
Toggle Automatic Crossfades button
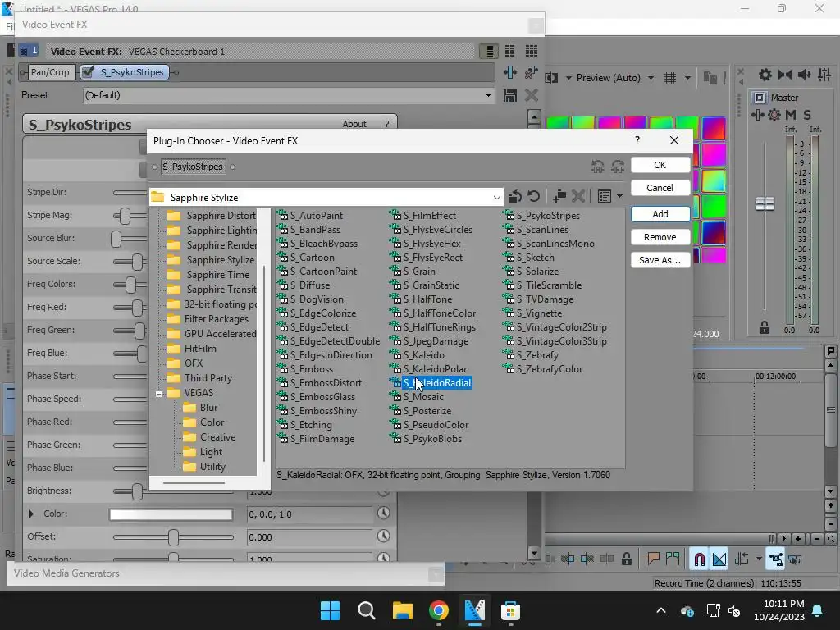click(x=719, y=559)
